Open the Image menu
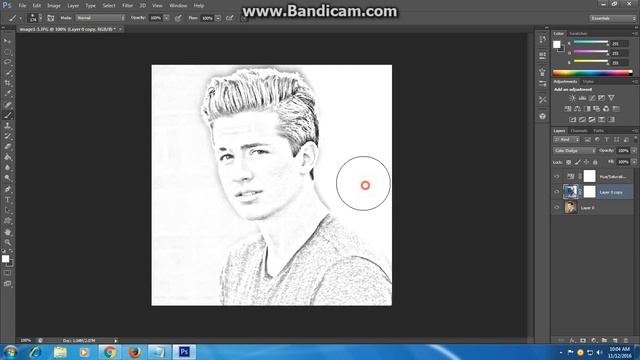640x360 pixels. tap(54, 6)
